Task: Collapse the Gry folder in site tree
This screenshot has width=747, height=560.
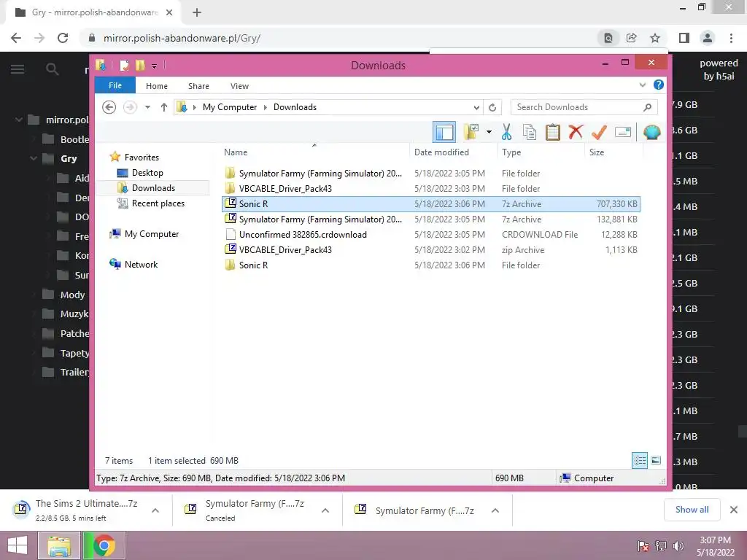Action: (34, 158)
